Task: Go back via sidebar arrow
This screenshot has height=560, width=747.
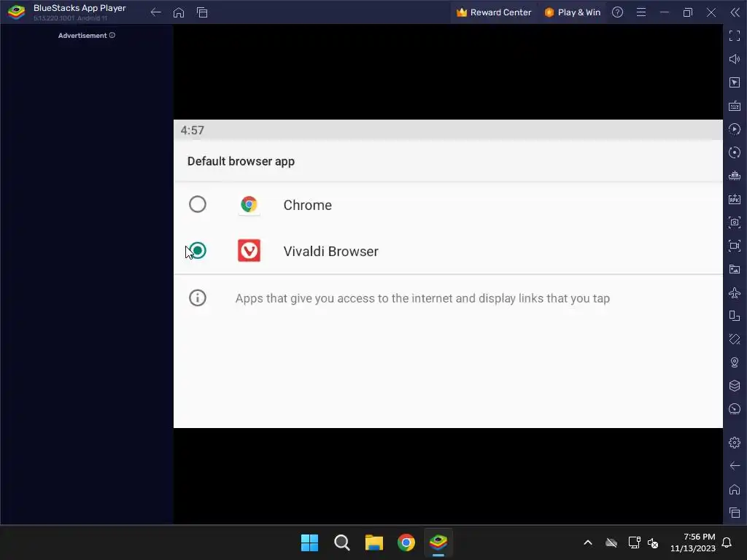Action: point(735,466)
